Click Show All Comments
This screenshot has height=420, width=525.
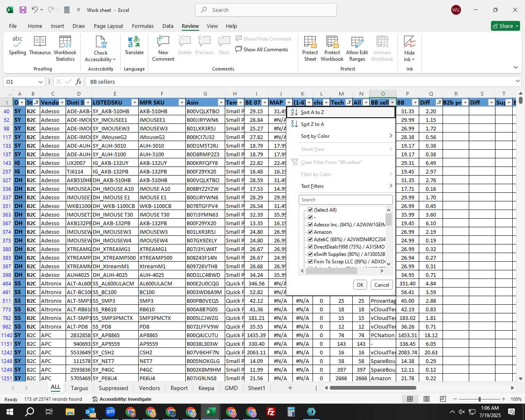pos(262,50)
